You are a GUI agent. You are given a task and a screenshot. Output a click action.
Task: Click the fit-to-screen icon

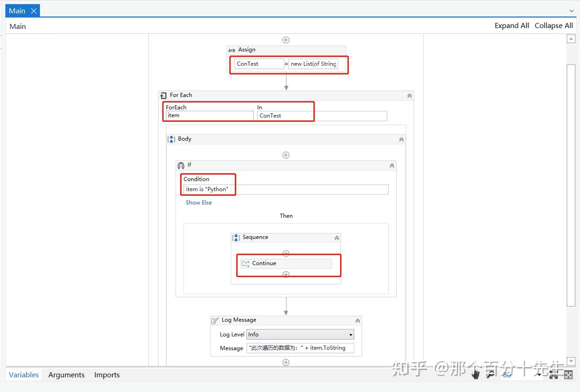click(554, 375)
